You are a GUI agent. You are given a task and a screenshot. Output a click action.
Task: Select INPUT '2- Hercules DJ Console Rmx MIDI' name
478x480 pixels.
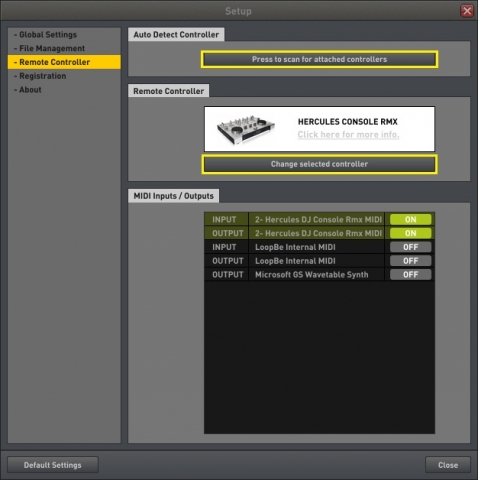pos(318,220)
